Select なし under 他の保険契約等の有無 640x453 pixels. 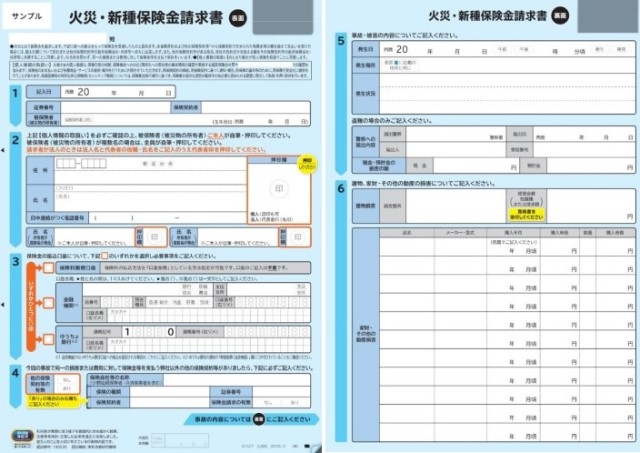[x=67, y=380]
